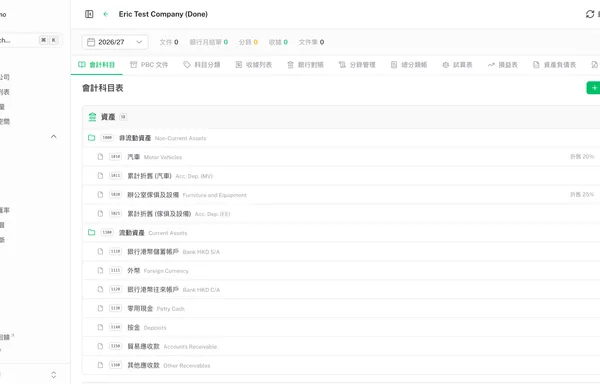
Task: Click the 文件集 0 counter
Action: (x=311, y=42)
